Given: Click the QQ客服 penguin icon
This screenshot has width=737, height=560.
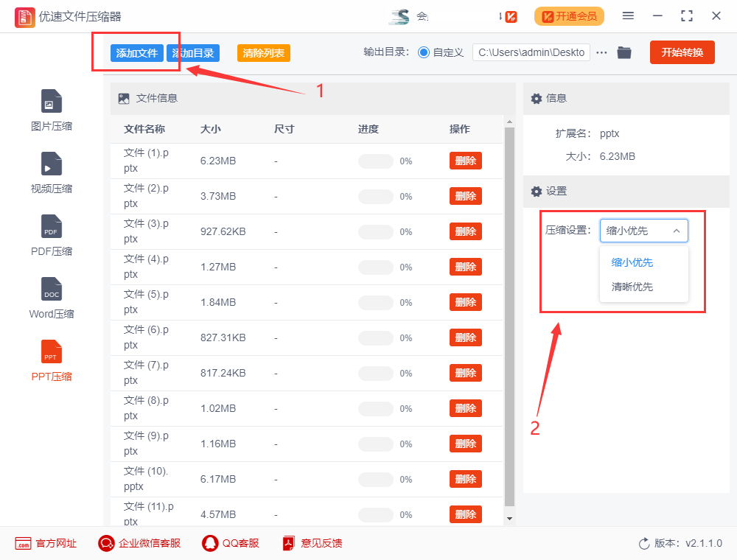Looking at the screenshot, I should [x=210, y=544].
